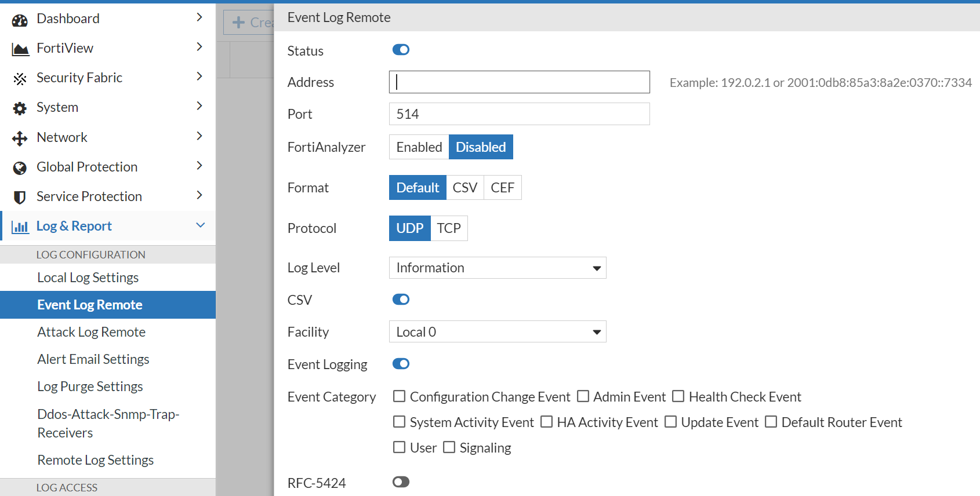This screenshot has height=496, width=980.
Task: Click the Log & Report bar-chart icon
Action: 20,227
